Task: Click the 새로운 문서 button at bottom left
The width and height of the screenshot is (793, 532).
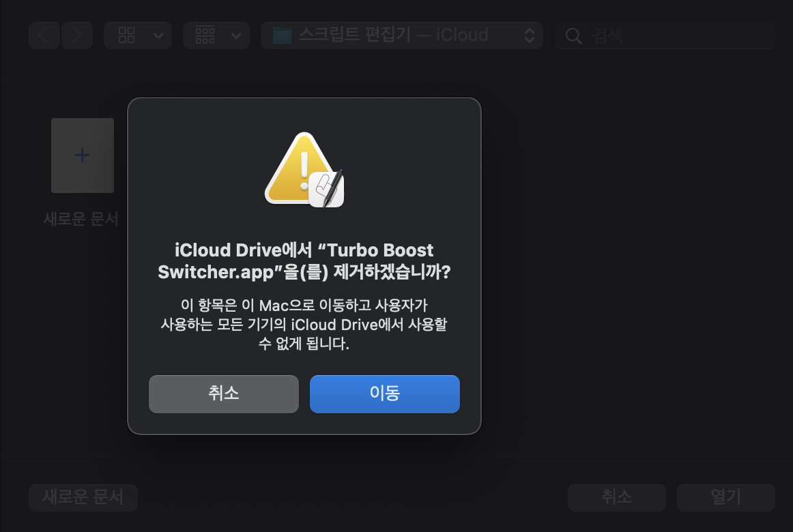Action: (x=83, y=498)
